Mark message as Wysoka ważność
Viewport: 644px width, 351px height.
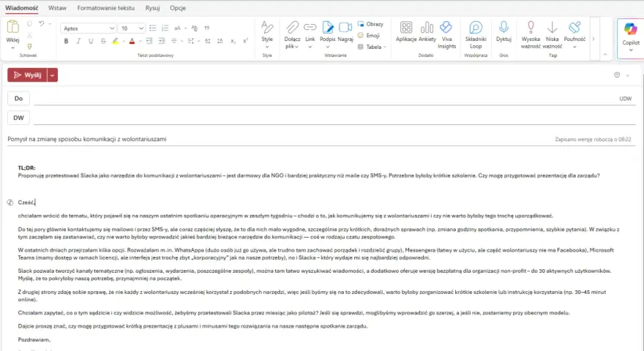531,34
